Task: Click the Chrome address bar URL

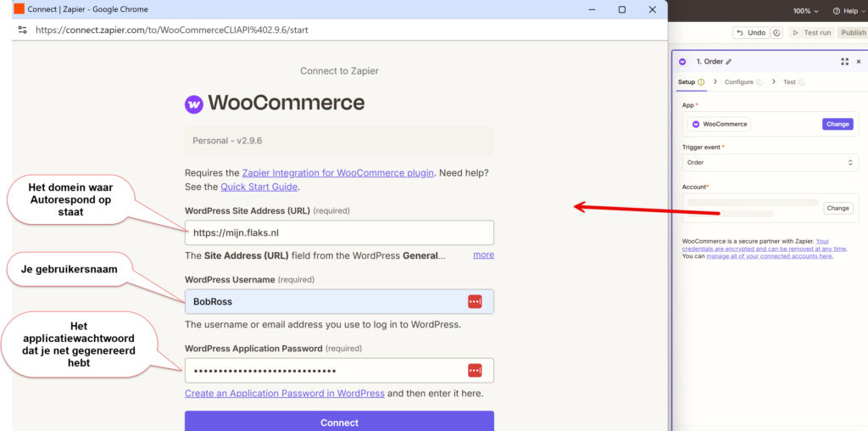Action: pyautogui.click(x=171, y=30)
